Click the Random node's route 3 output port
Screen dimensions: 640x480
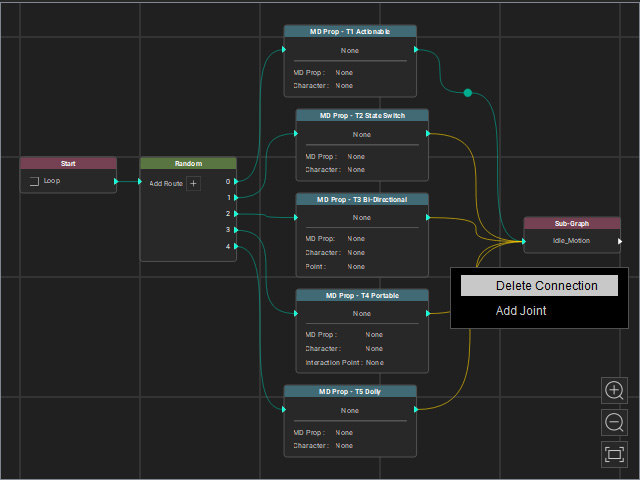click(236, 230)
